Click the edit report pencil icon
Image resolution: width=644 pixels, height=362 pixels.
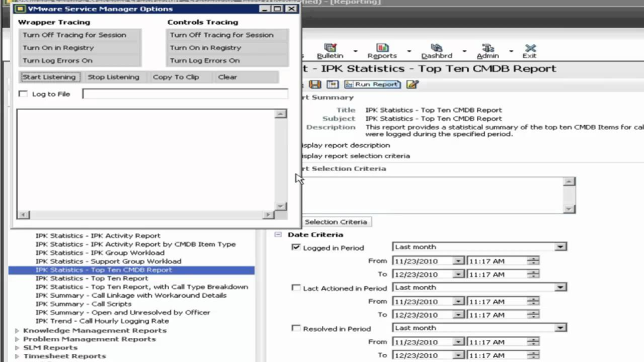[x=412, y=84]
